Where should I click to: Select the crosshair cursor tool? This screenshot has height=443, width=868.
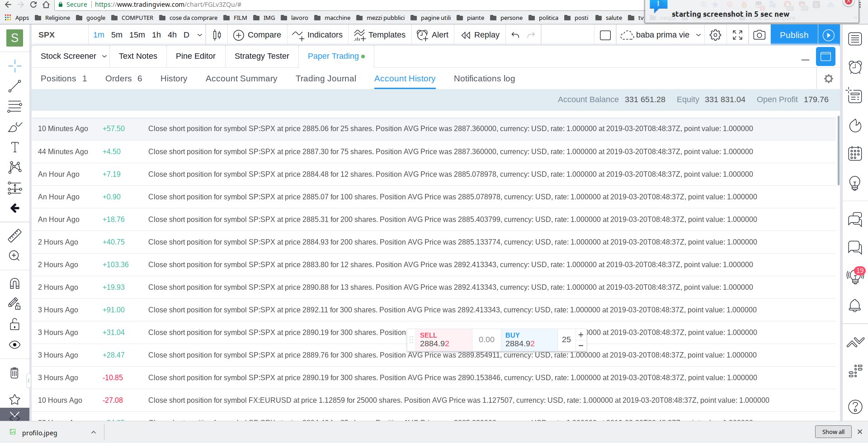tap(14, 66)
